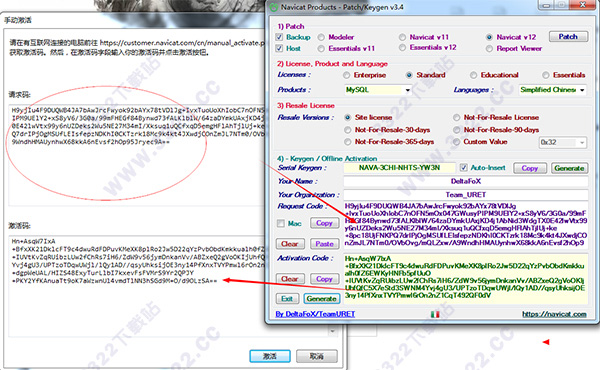Toggle the Backup checkbox
The height and width of the screenshot is (370, 600).
click(x=279, y=37)
